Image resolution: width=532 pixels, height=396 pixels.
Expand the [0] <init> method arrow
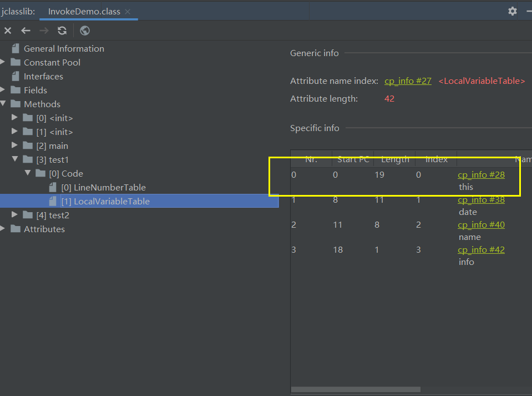click(x=14, y=118)
